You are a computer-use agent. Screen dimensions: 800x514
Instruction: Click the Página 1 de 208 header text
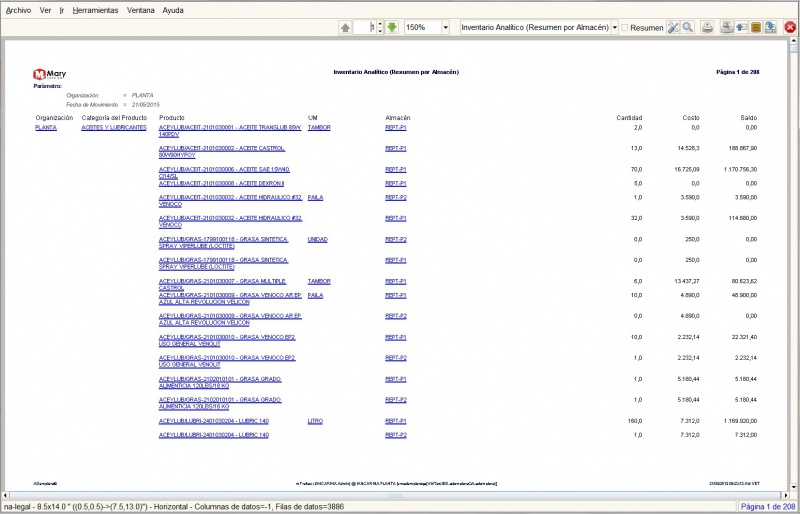point(738,72)
